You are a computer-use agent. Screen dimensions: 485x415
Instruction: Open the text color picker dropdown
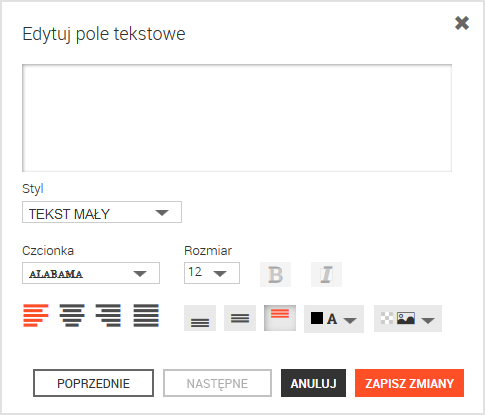(334, 319)
